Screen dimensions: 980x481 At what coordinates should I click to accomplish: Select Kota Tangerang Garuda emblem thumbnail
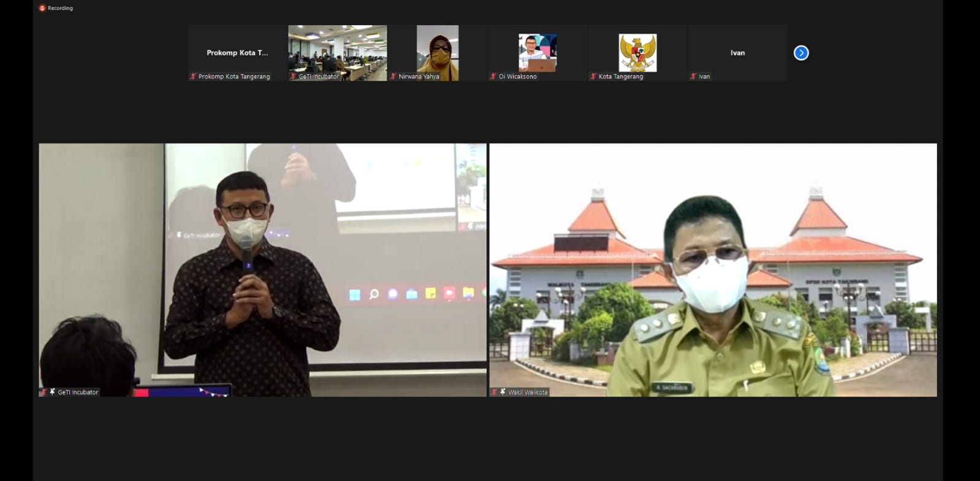tap(637, 52)
